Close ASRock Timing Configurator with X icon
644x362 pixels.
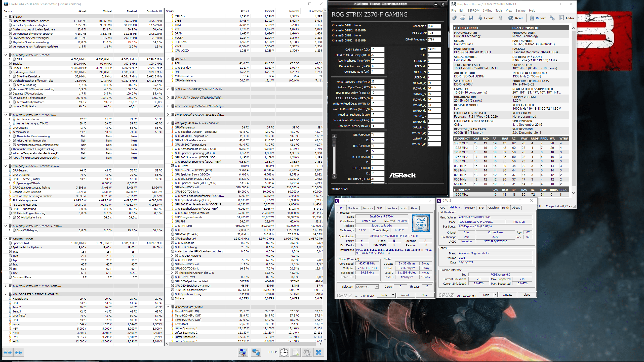click(443, 4)
